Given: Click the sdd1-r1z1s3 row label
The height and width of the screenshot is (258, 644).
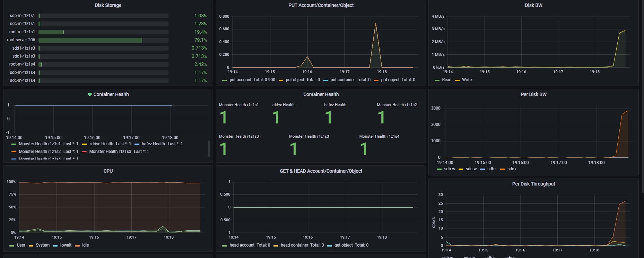Looking at the screenshot, I should click(24, 48).
